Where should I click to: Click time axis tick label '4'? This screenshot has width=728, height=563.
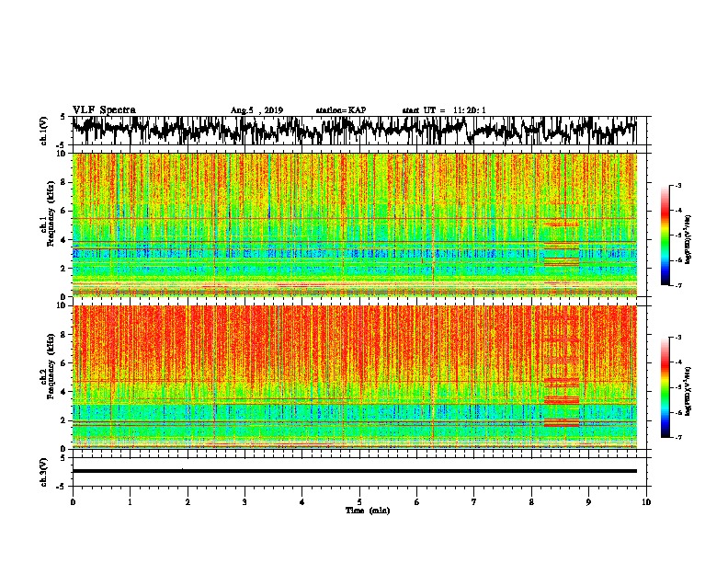point(302,502)
